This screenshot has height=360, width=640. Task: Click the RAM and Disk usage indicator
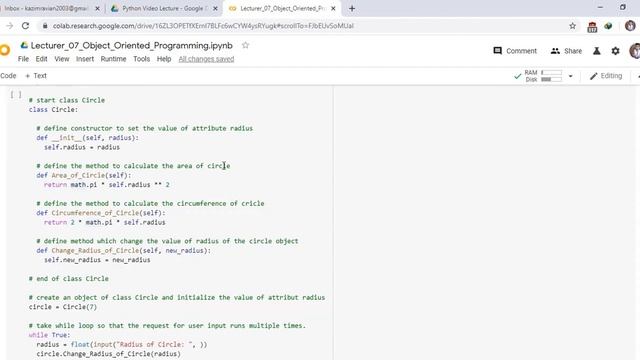point(543,76)
